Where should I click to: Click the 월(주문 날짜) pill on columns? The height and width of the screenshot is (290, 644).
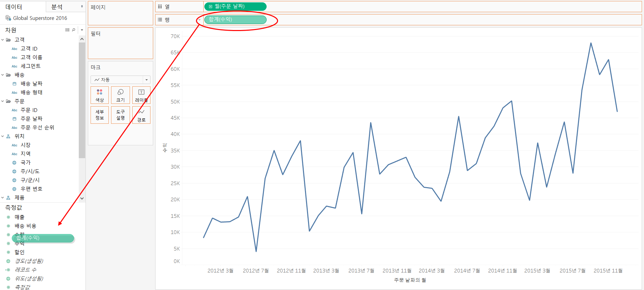click(x=235, y=6)
